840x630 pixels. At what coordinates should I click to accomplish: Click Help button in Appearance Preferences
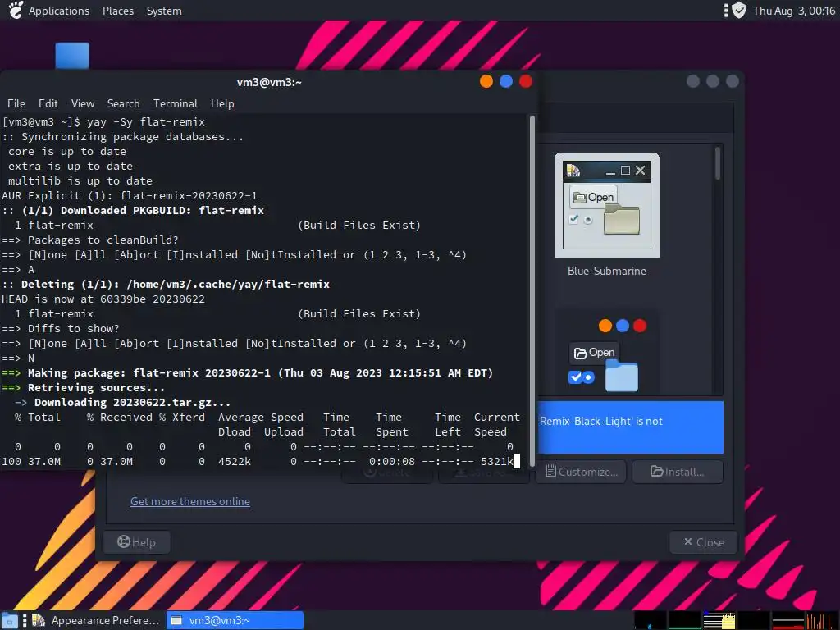pyautogui.click(x=137, y=542)
